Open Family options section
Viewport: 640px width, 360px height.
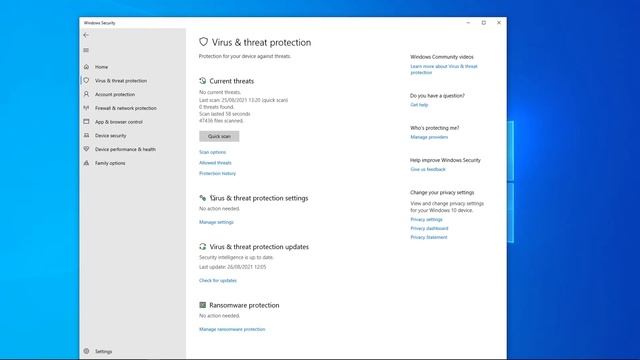tap(110, 163)
